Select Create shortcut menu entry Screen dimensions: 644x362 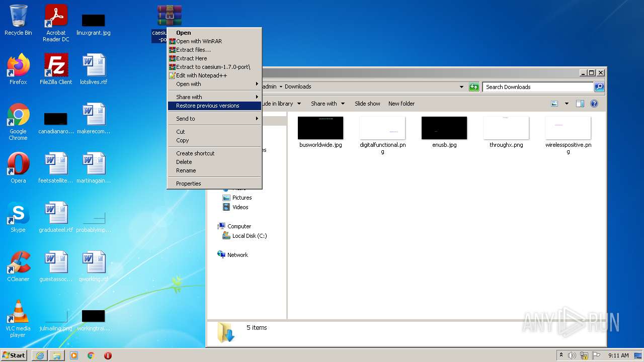(x=215, y=153)
